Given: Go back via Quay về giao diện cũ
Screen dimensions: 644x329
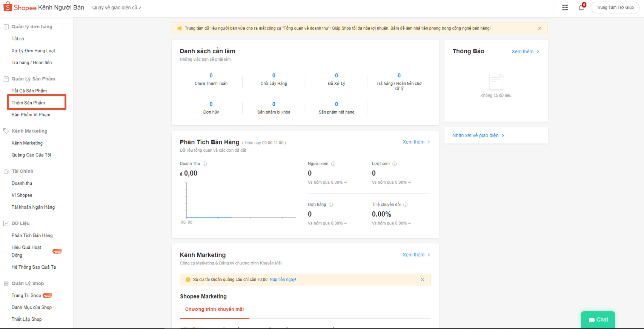Looking at the screenshot, I should pyautogui.click(x=117, y=8).
